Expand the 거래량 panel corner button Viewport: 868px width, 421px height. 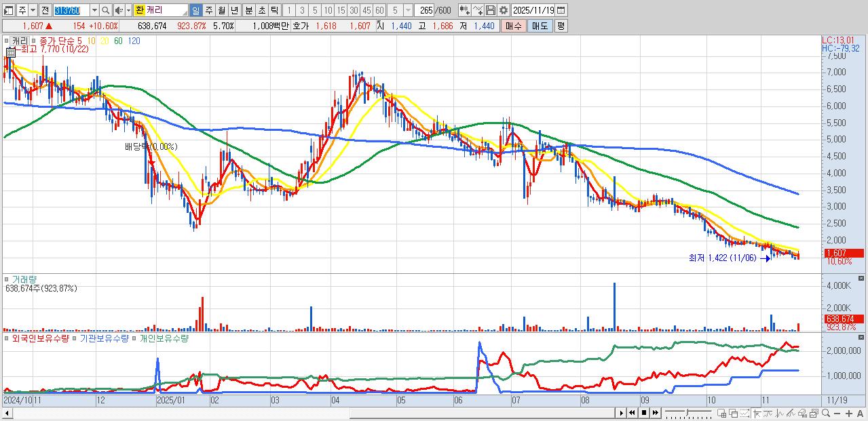coord(862,279)
